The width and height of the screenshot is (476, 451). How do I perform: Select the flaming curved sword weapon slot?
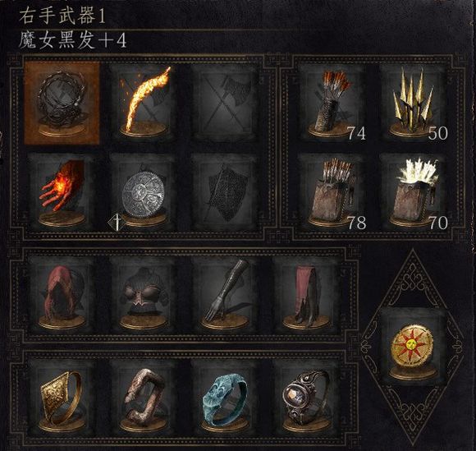[x=144, y=103]
